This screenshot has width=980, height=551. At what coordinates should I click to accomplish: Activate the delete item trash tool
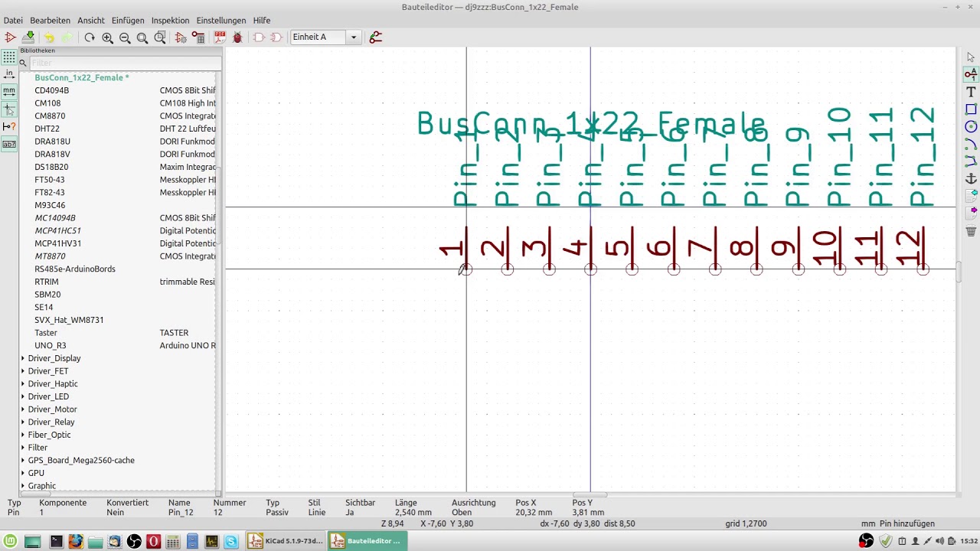(971, 231)
